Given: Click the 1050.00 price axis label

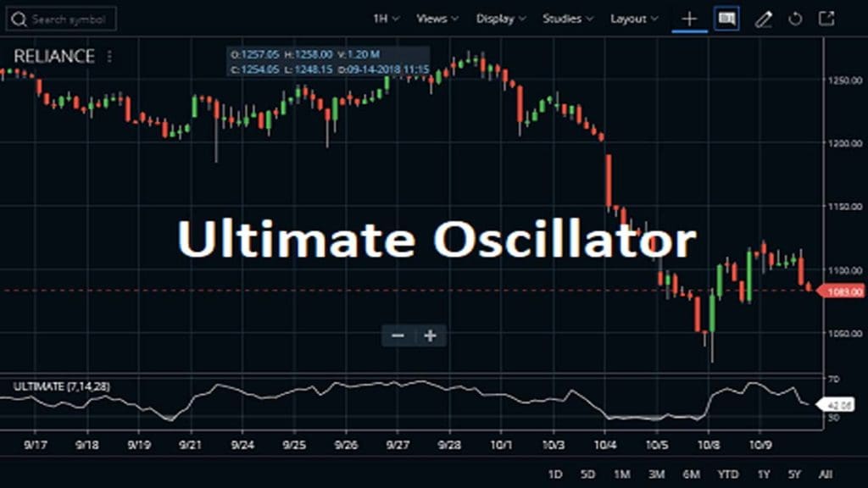Looking at the screenshot, I should pos(845,333).
